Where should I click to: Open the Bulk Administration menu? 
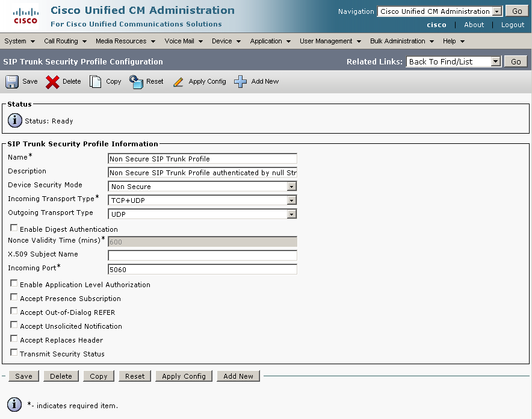[x=401, y=41]
